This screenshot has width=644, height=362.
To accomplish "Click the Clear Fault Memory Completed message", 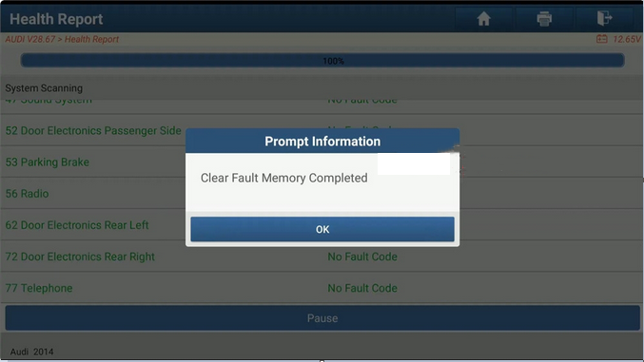I will (283, 178).
